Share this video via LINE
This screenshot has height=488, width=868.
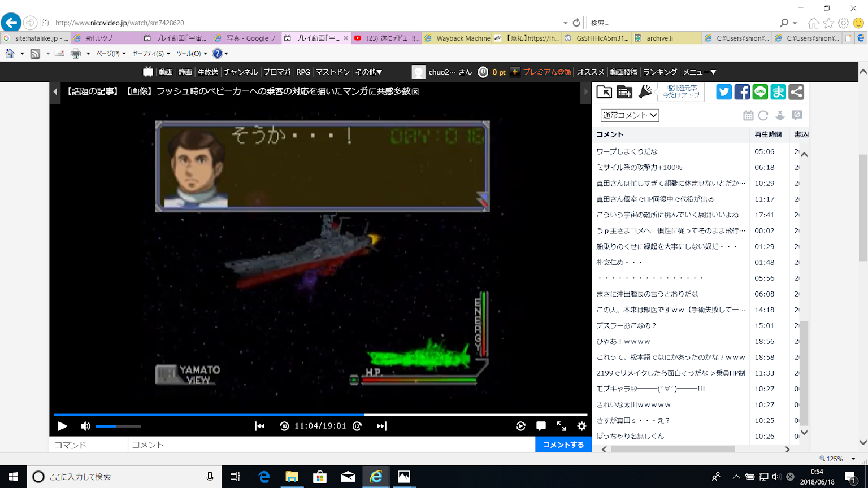coord(760,92)
